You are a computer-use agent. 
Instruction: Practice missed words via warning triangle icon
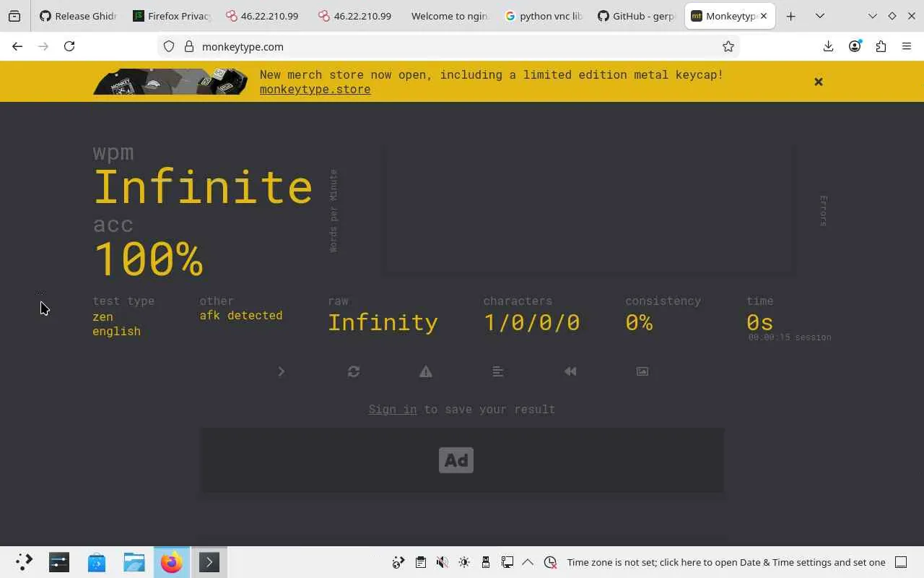[x=426, y=371]
